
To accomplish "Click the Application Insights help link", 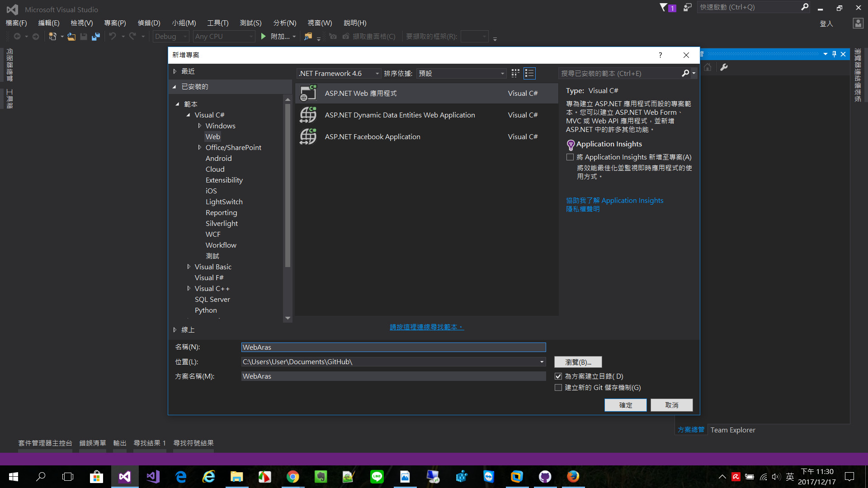I will point(614,200).
